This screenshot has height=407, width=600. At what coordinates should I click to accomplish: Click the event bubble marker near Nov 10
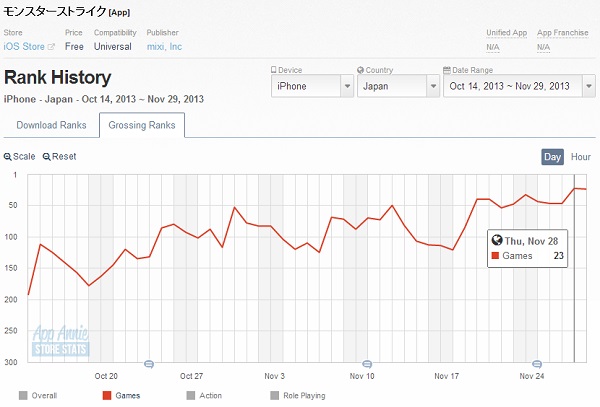(366, 364)
